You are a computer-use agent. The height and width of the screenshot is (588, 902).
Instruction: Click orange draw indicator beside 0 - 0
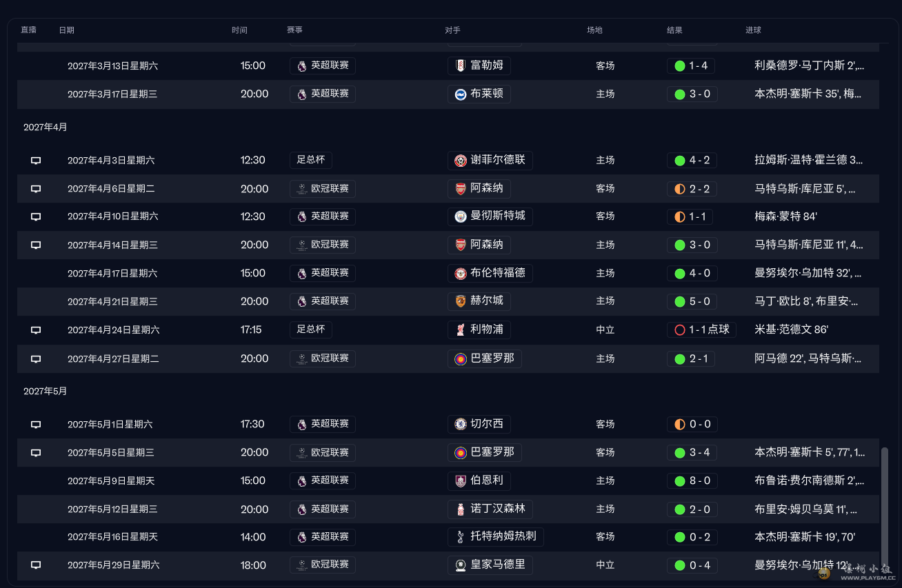(x=679, y=424)
